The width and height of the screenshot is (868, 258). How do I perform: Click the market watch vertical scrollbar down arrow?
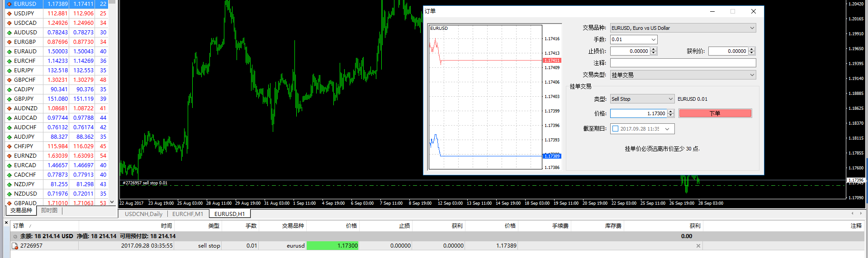tap(112, 202)
